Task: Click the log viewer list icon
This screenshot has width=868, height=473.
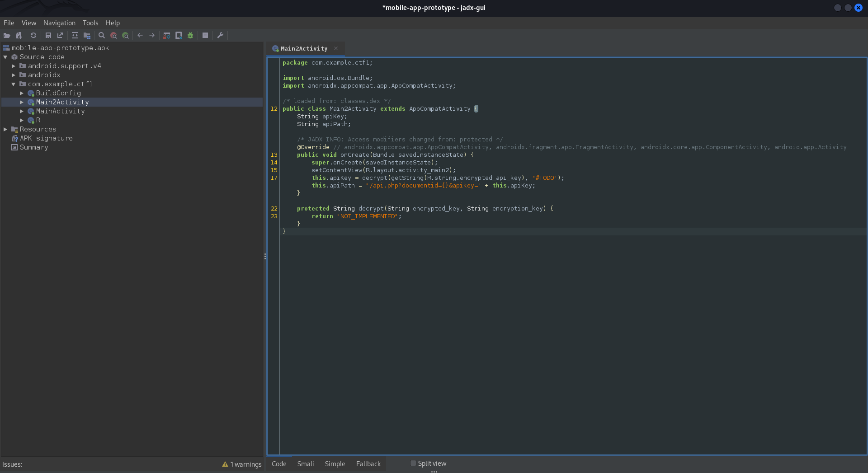Action: click(x=205, y=35)
